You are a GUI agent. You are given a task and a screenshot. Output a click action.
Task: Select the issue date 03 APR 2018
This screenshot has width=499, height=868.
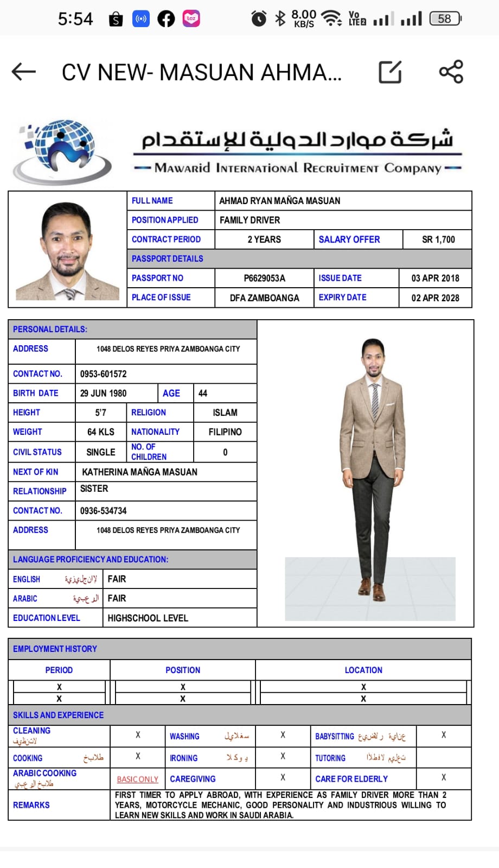coord(435,278)
